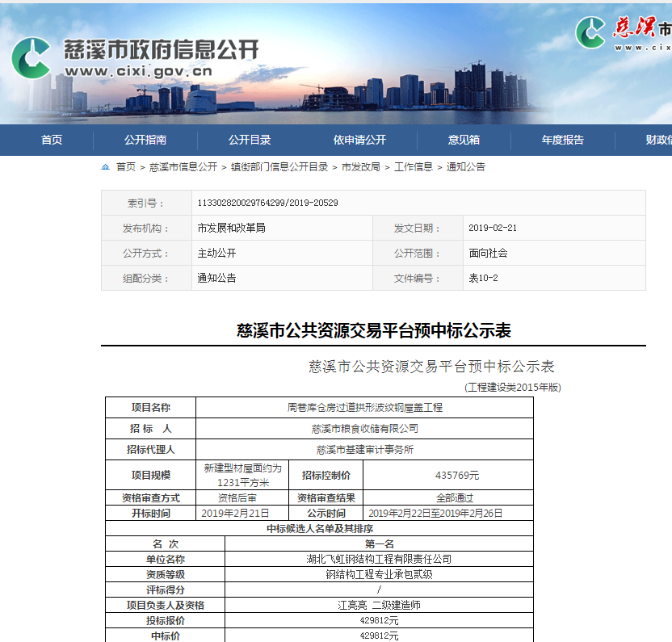
Task: Click the green Cixi government logo icon
Action: (31, 58)
